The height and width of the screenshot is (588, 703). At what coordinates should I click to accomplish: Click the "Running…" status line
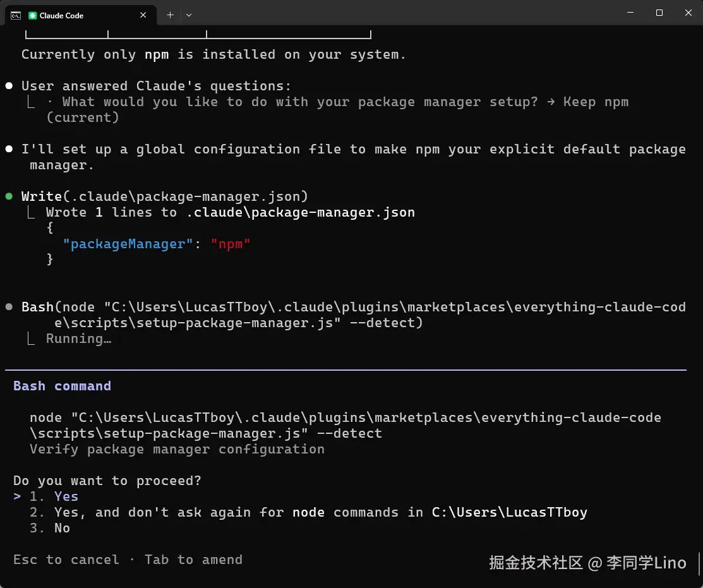click(x=78, y=339)
